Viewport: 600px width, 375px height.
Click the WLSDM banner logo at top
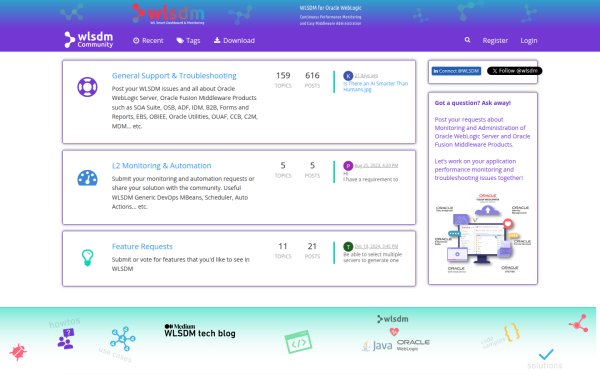pos(168,14)
